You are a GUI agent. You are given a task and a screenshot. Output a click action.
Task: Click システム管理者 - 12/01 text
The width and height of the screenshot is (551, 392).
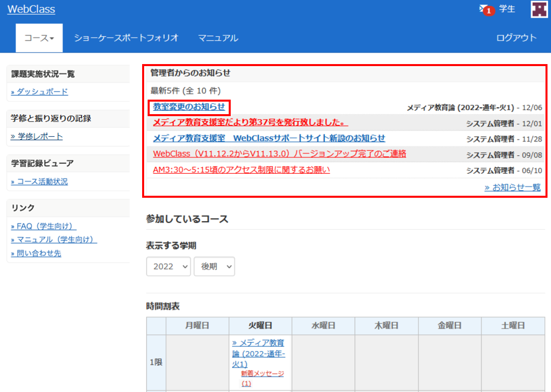(504, 124)
